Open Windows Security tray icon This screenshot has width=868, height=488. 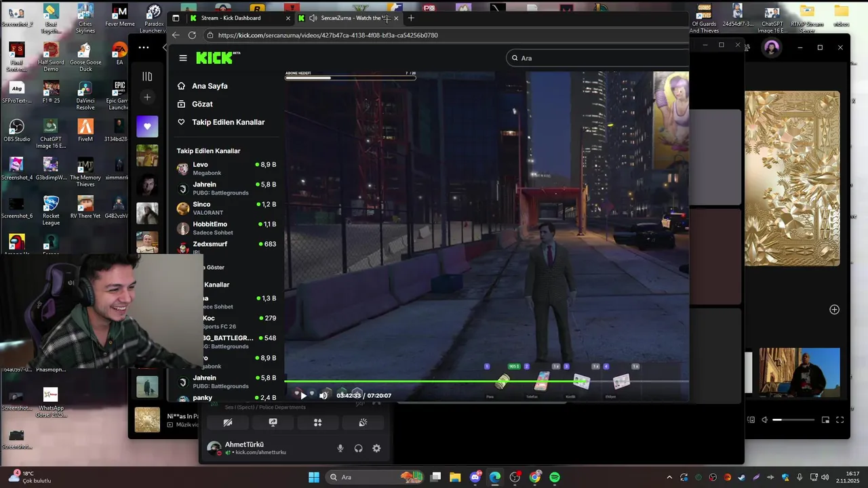tap(785, 477)
